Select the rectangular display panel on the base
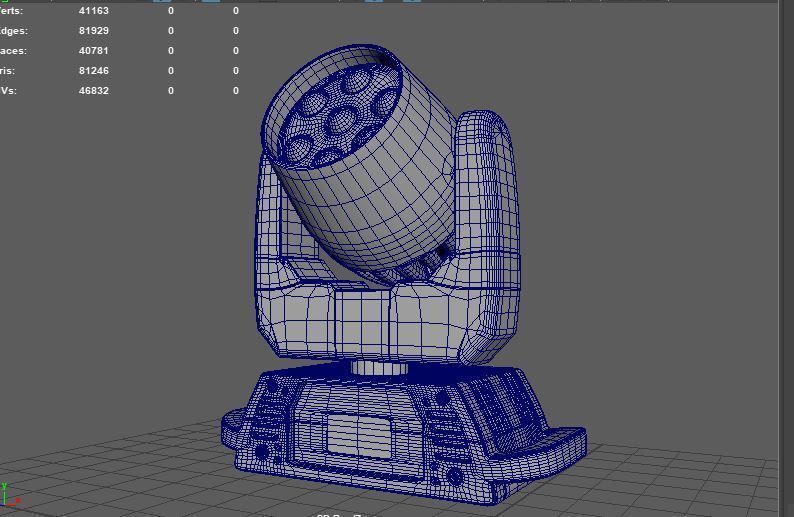Viewport: 794px width, 517px height. 359,435
